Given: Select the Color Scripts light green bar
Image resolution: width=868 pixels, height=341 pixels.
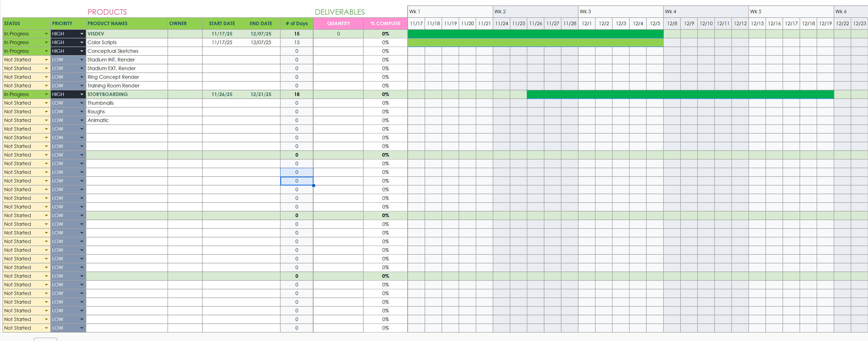Looking at the screenshot, I should pos(535,42).
